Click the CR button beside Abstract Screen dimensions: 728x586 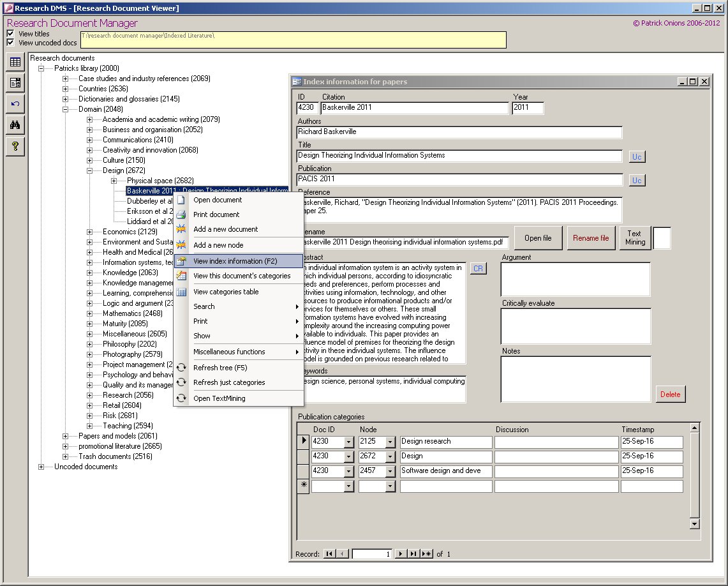click(x=479, y=269)
